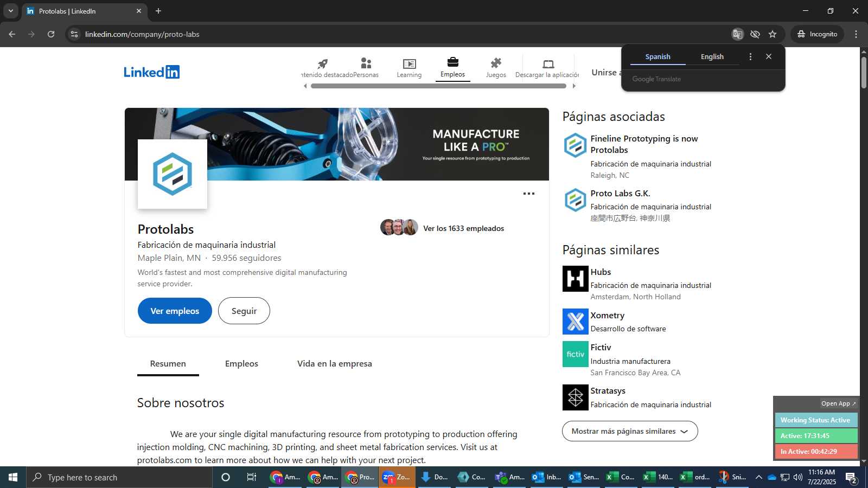Click the Seguir button
Viewport: 868px width, 488px height.
click(x=244, y=311)
